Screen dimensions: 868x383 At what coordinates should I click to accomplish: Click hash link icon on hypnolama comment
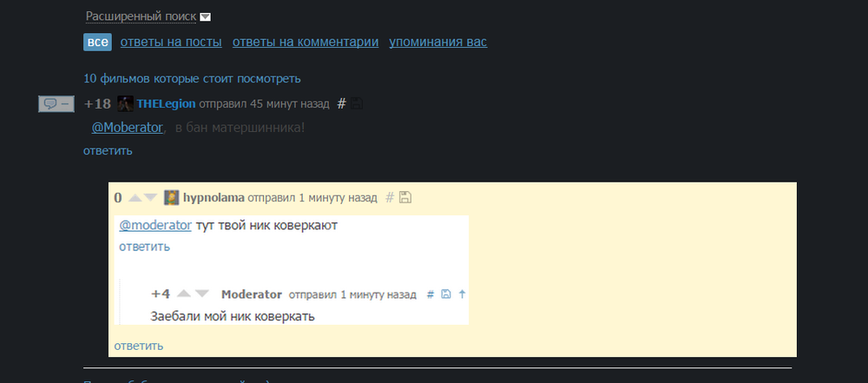click(389, 197)
